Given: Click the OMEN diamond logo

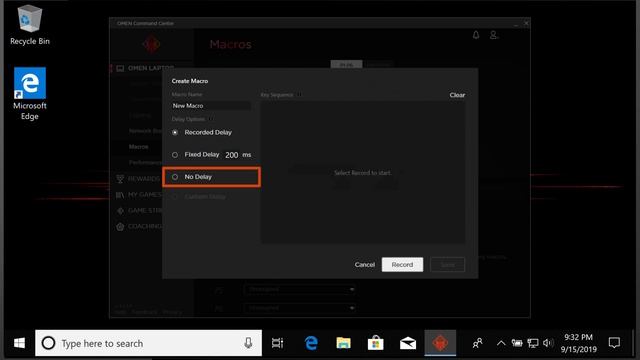Looking at the screenshot, I should tap(151, 44).
